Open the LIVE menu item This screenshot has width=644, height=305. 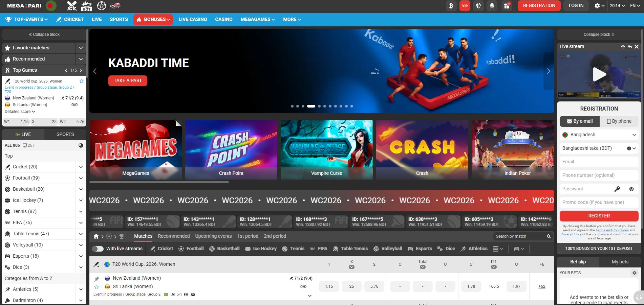click(x=96, y=19)
